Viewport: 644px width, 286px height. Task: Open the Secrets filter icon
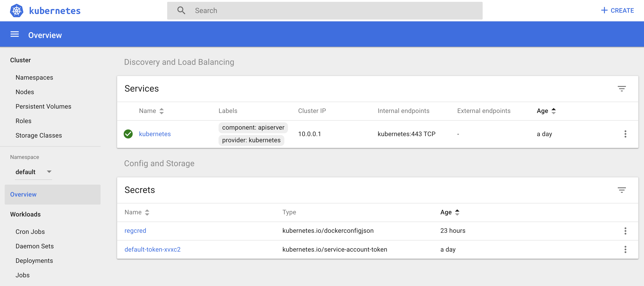[622, 190]
